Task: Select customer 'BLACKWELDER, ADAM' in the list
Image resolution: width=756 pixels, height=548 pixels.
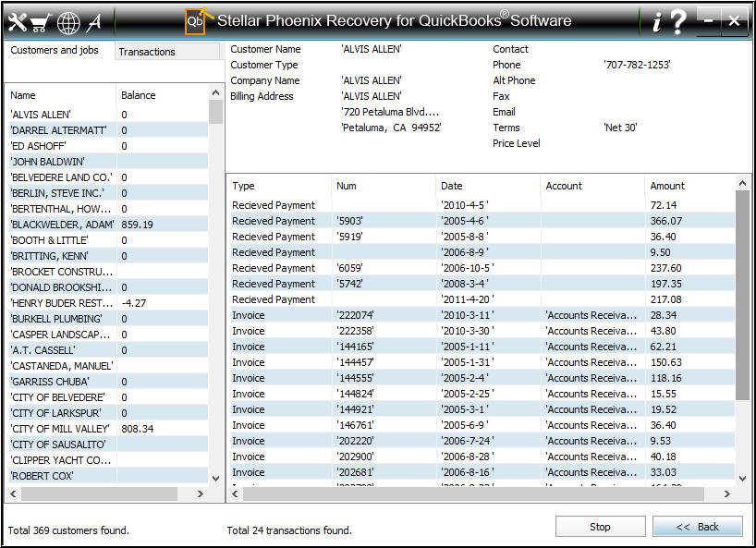Action: (x=61, y=225)
